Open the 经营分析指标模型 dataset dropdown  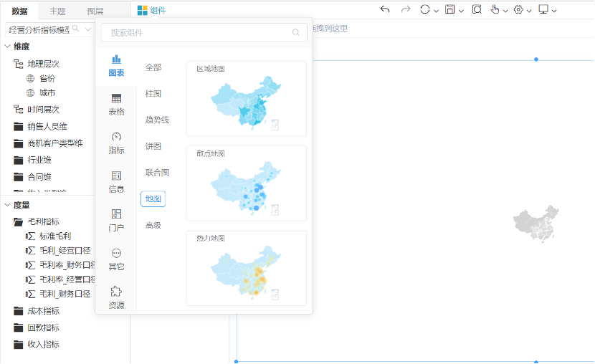click(88, 29)
